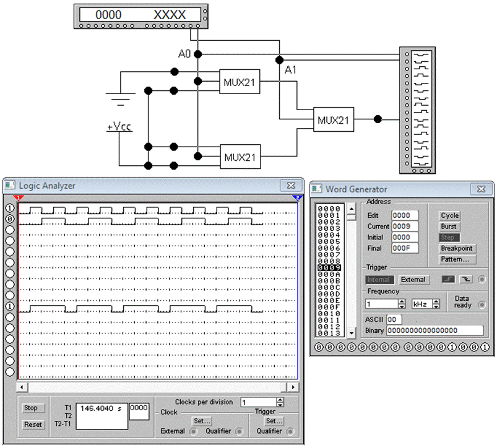Select word address 000A in the list
This screenshot has height=448, width=497.
click(329, 275)
